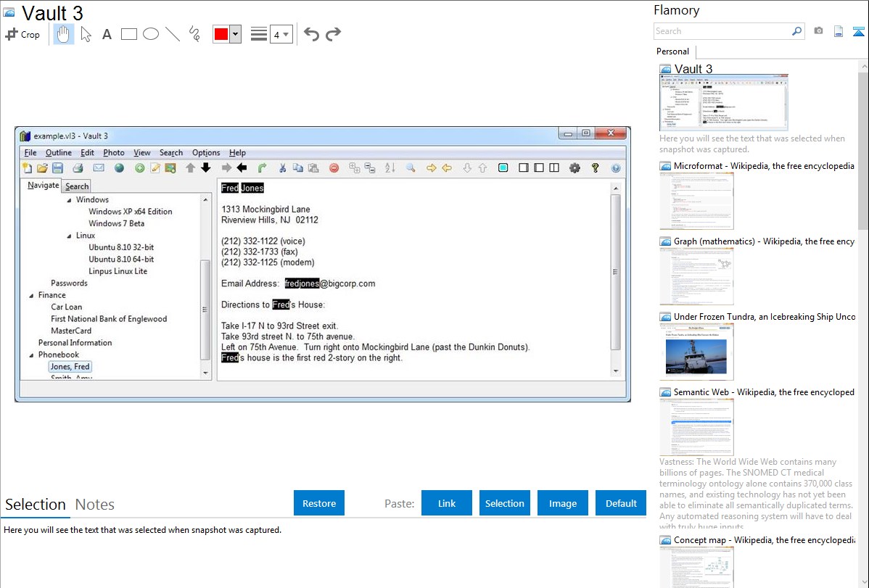Select the Personal Information tree item
The height and width of the screenshot is (588, 869).
[x=75, y=343]
